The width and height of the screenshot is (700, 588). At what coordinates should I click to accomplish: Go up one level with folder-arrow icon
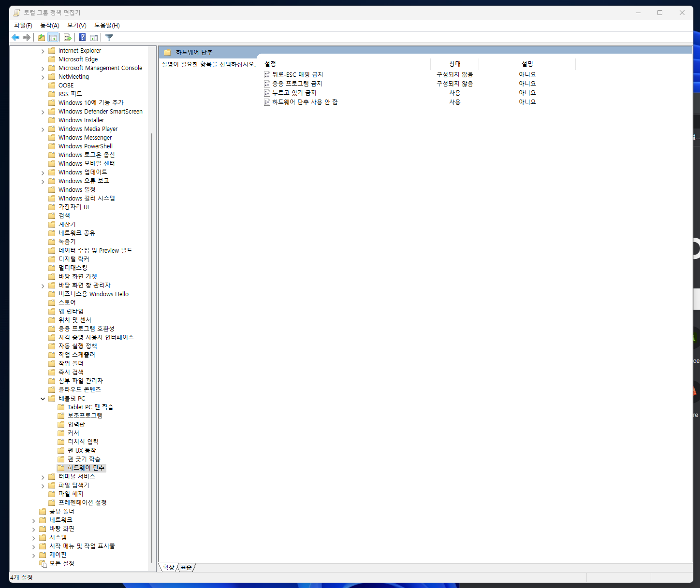42,37
